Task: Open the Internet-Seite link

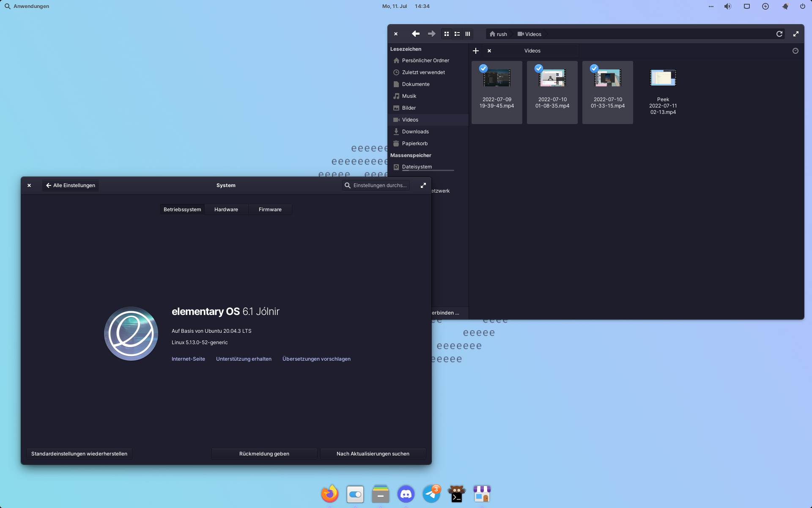Action: coord(188,359)
